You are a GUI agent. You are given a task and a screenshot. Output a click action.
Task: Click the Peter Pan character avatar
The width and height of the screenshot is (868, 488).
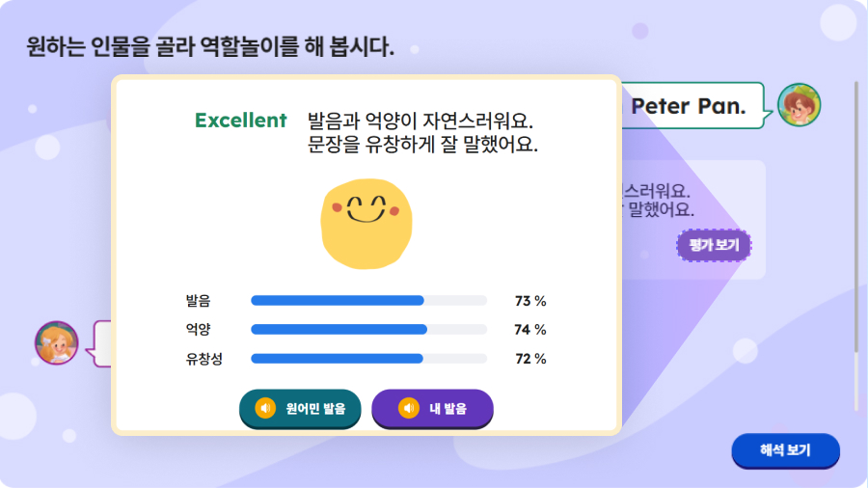[799, 104]
